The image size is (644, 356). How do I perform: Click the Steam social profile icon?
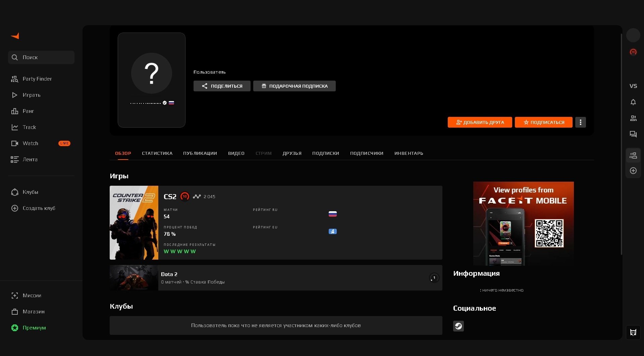[x=458, y=326]
